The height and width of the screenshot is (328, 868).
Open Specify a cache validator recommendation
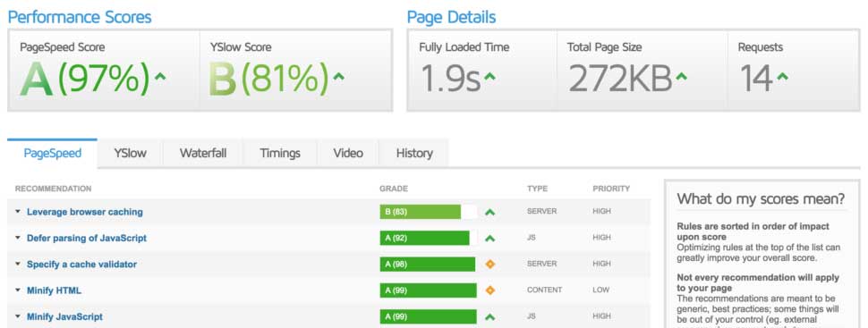tap(82, 265)
